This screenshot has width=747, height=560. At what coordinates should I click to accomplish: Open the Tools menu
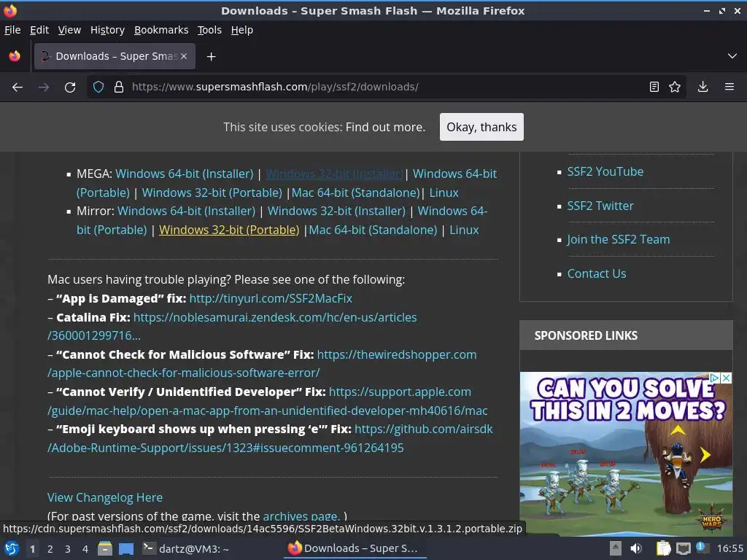209,30
